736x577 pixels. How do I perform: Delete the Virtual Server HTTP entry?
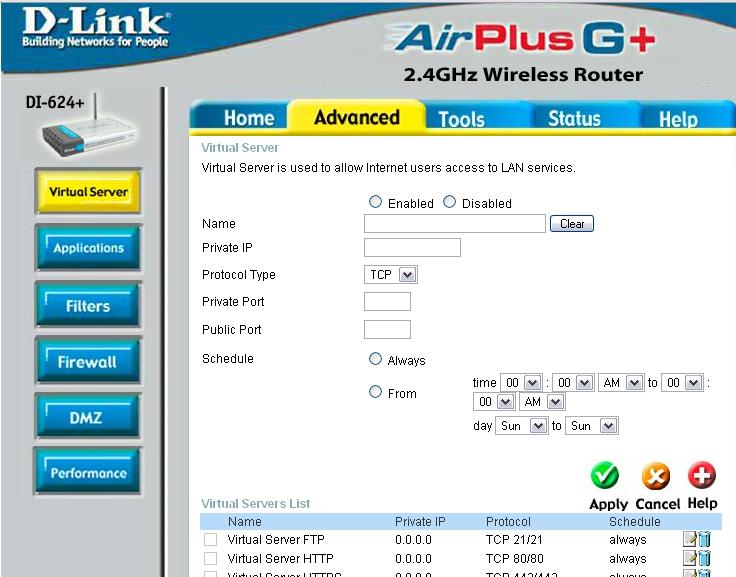click(705, 559)
